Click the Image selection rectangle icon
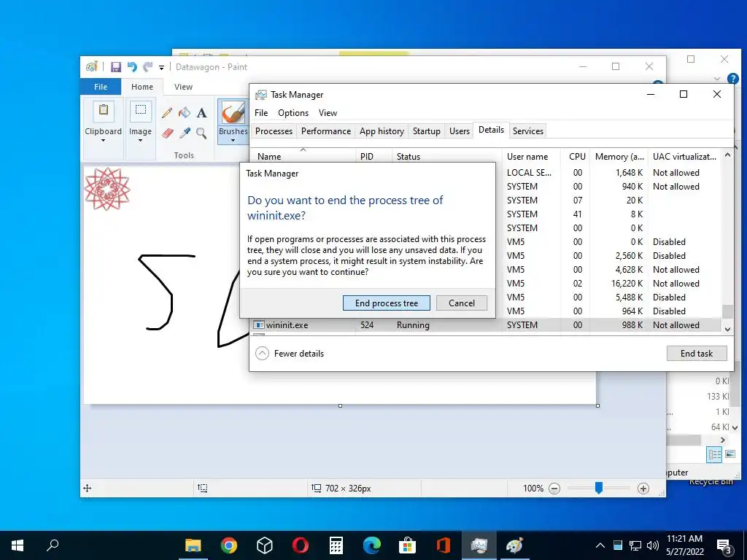The image size is (747, 560). coord(141,111)
